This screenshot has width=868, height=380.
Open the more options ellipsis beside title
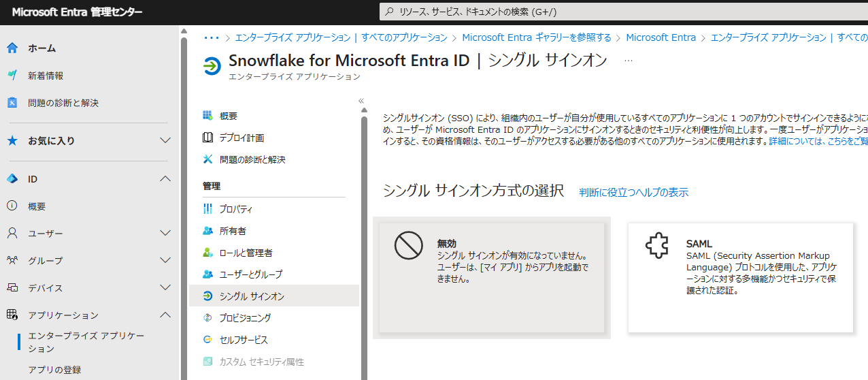click(628, 61)
